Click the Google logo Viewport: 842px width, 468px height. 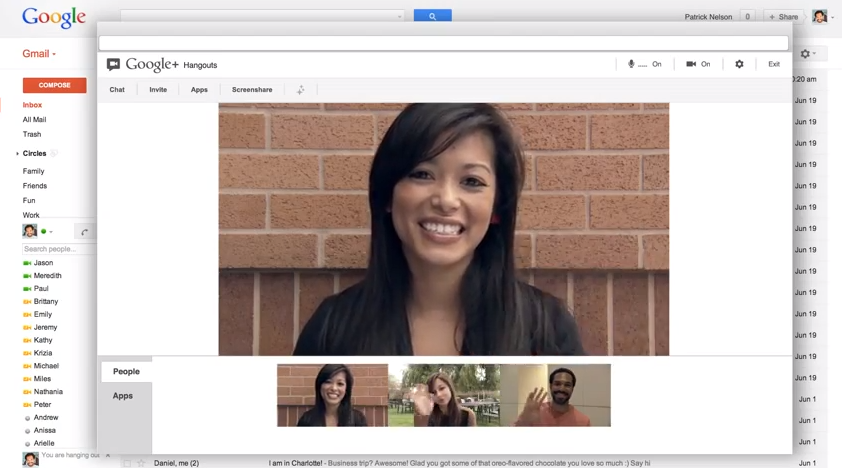54,17
